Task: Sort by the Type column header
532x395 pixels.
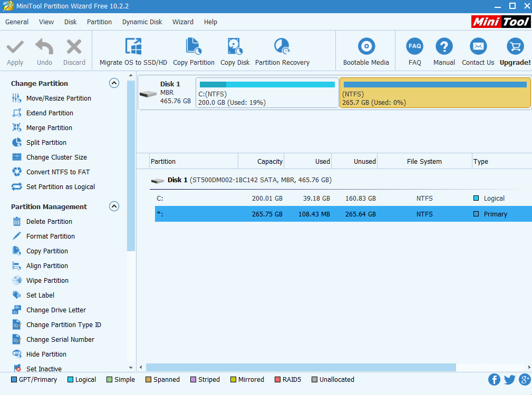Action: (x=502, y=162)
